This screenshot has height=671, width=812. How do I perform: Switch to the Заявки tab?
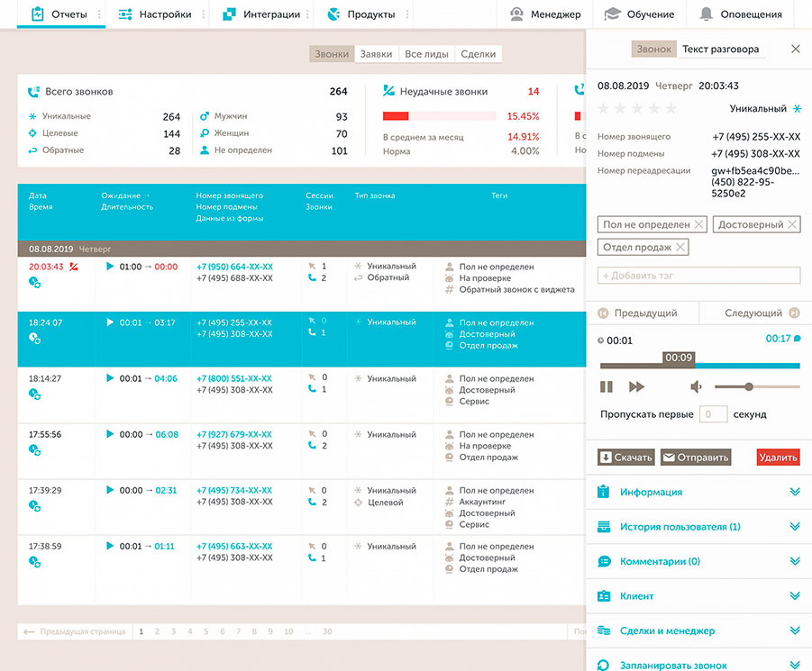[x=376, y=54]
